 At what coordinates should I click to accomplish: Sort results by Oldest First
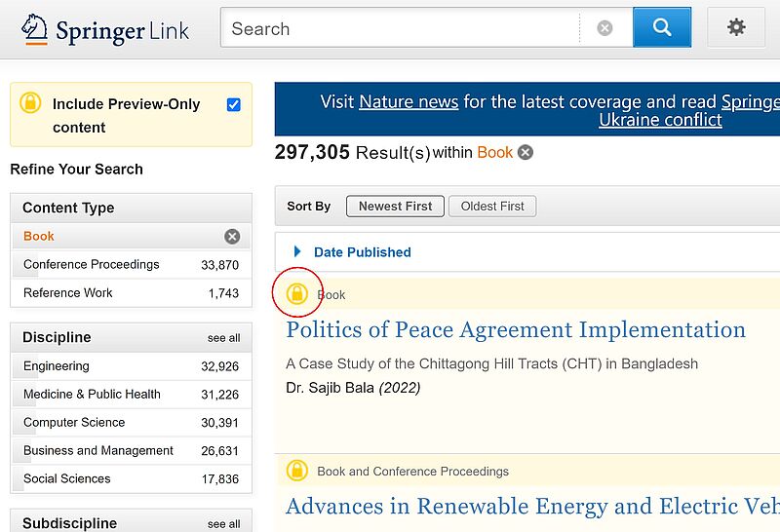pos(492,207)
